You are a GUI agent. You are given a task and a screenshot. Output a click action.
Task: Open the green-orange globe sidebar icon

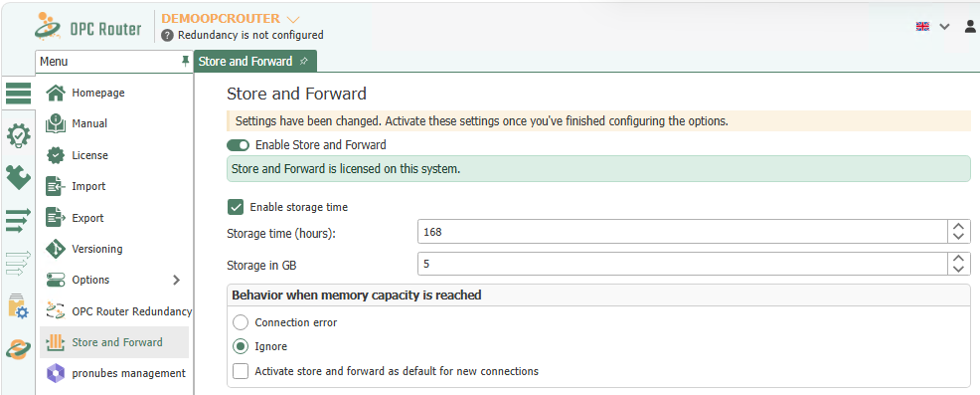18,348
